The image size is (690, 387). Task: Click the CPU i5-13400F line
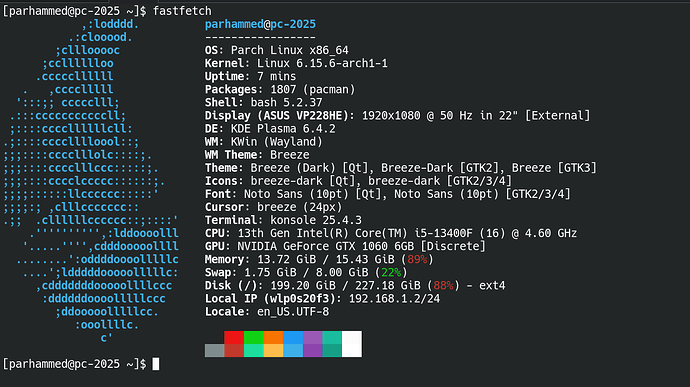pos(391,233)
